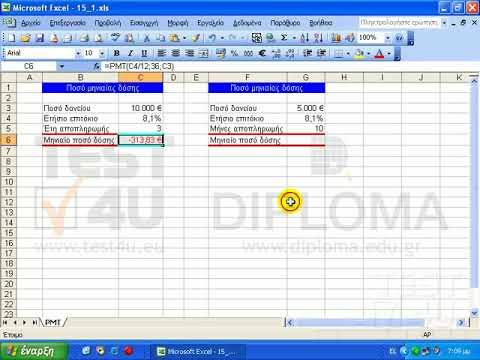Toggle left text alignment
This screenshot has height=360, width=480.
click(x=162, y=53)
